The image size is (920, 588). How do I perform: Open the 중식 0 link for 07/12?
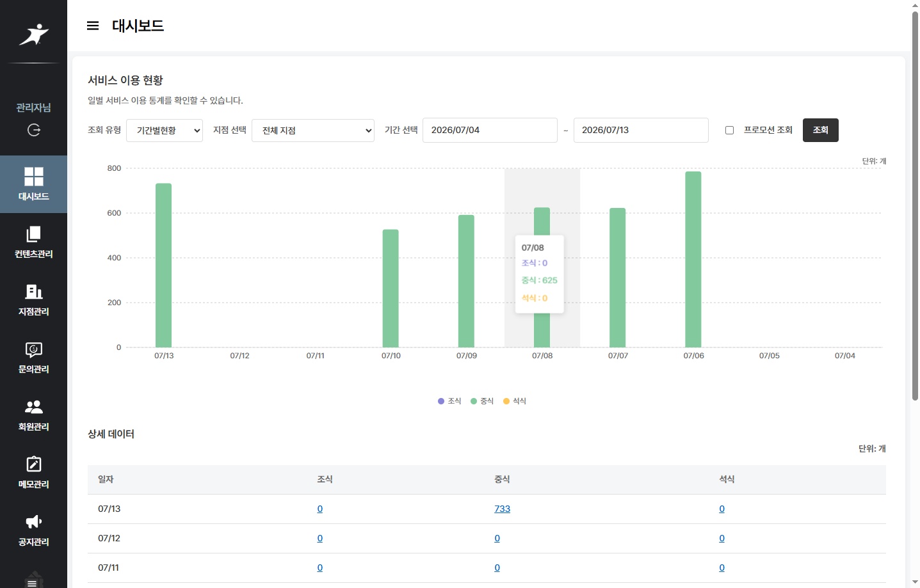(x=497, y=538)
